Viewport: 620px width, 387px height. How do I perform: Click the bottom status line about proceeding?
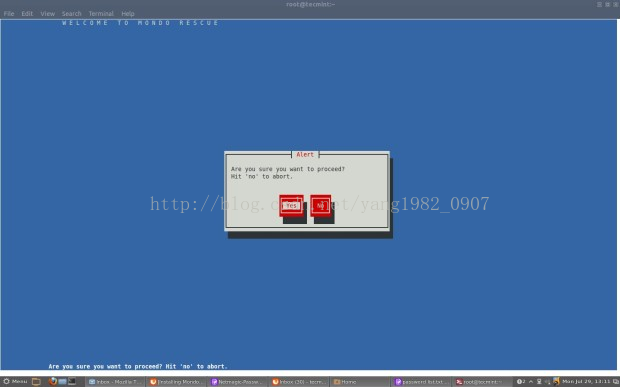click(x=138, y=366)
